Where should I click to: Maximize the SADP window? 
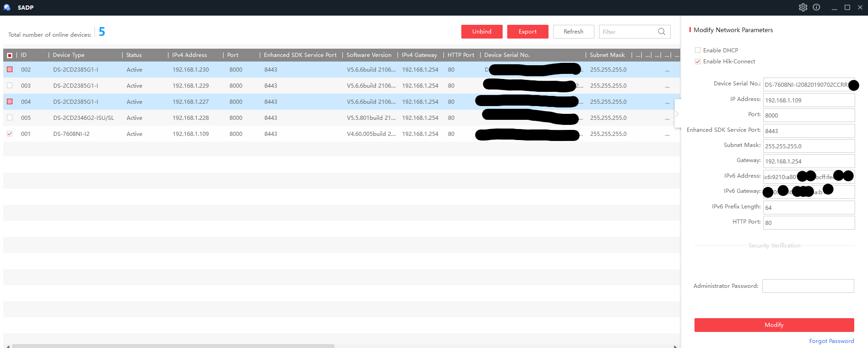[x=847, y=7]
